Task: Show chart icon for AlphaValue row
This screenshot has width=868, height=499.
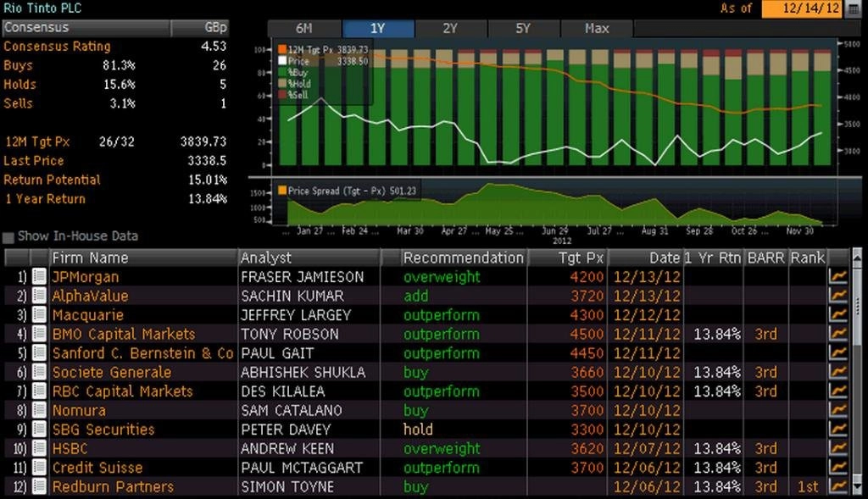Action: (x=838, y=296)
